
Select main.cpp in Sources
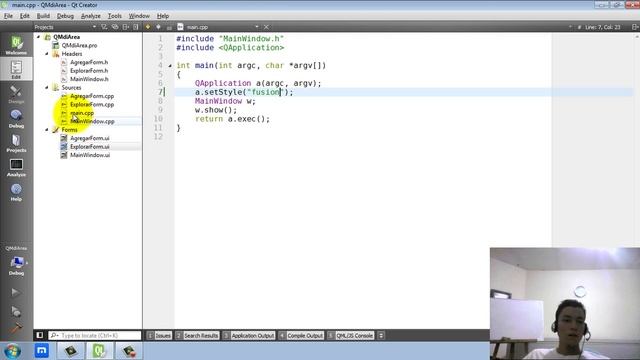pyautogui.click(x=82, y=113)
